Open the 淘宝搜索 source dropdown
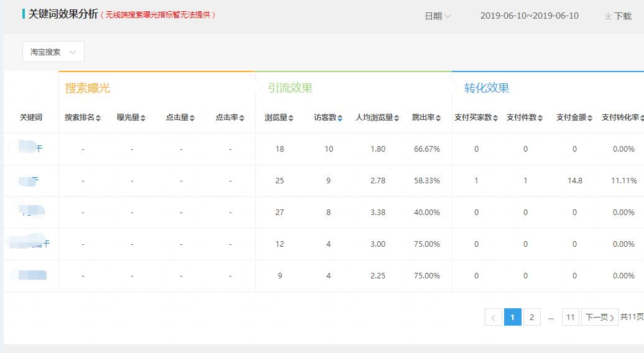Screen dimensions: 644x353 coord(53,52)
